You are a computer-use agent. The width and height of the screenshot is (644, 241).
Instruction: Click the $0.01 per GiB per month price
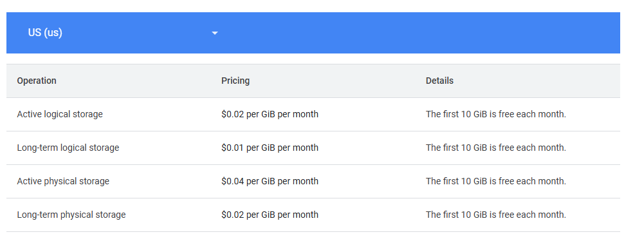point(270,148)
